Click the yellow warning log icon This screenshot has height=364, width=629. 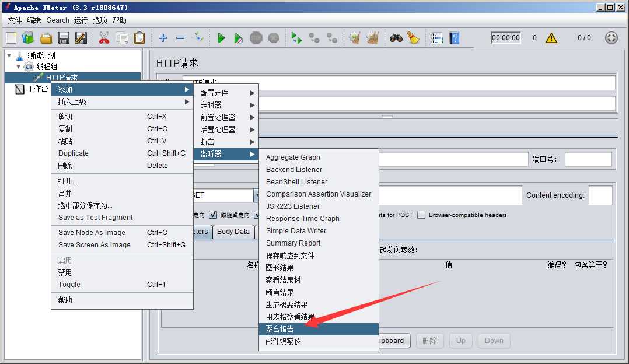coord(551,38)
